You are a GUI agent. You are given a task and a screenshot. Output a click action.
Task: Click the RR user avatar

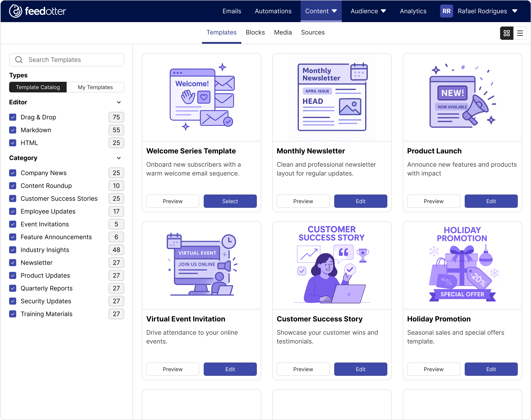[446, 11]
